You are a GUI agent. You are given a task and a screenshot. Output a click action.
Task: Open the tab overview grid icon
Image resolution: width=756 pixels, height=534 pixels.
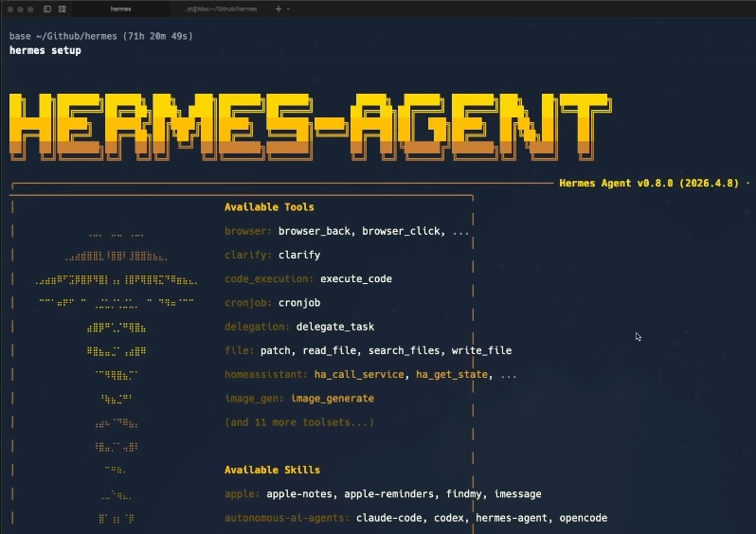(63, 9)
